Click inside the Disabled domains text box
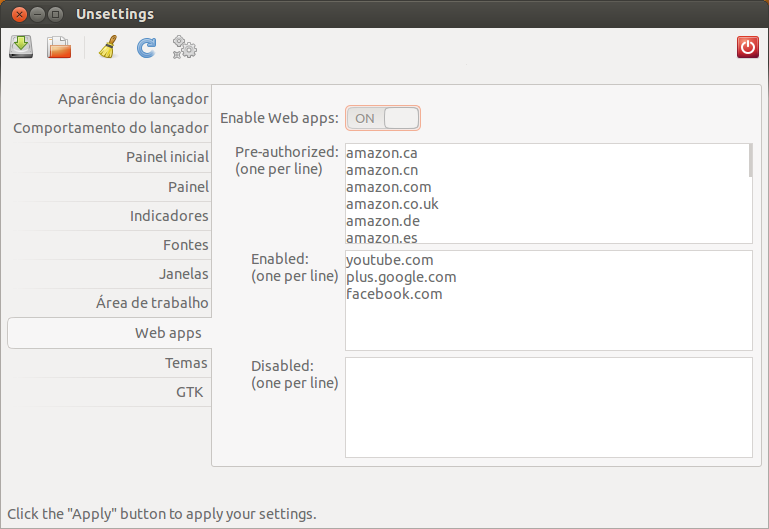 pyautogui.click(x=549, y=407)
